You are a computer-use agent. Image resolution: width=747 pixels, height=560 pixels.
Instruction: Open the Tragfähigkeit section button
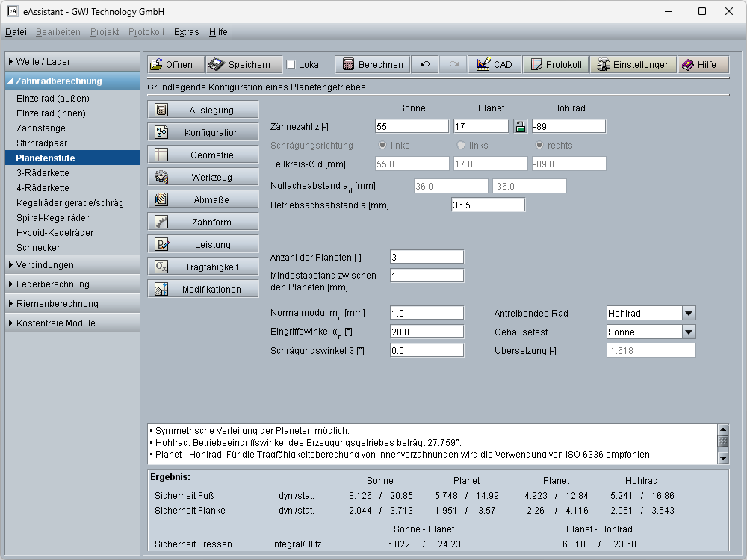click(x=203, y=267)
